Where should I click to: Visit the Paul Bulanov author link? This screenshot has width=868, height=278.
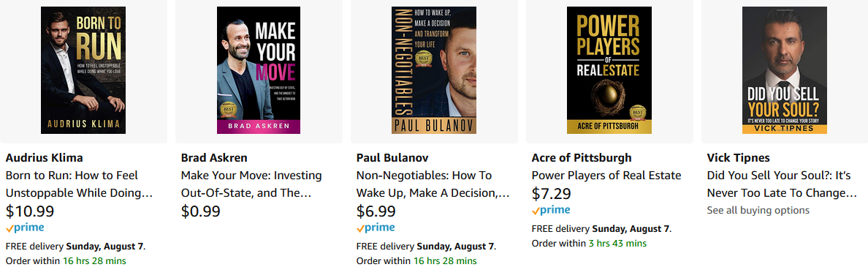392,158
